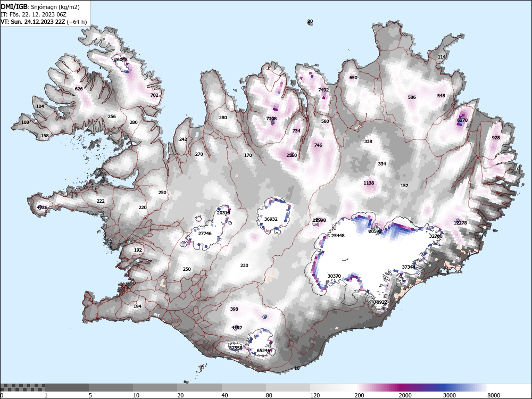Click the snow value '158'
532x399 pixels.
pos(45,136)
